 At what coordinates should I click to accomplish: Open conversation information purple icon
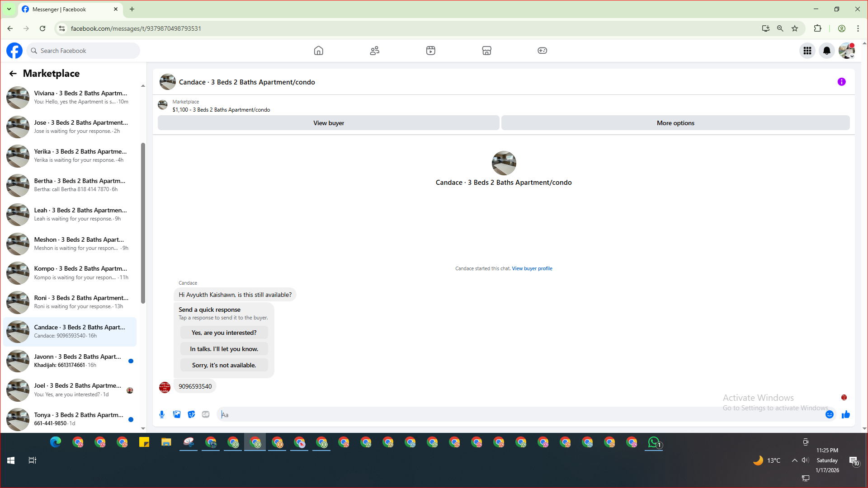pos(841,82)
